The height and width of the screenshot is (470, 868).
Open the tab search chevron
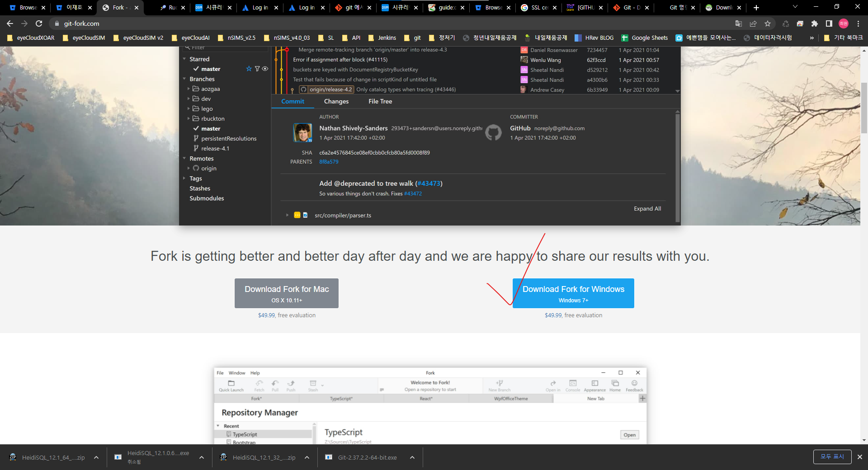(795, 7)
